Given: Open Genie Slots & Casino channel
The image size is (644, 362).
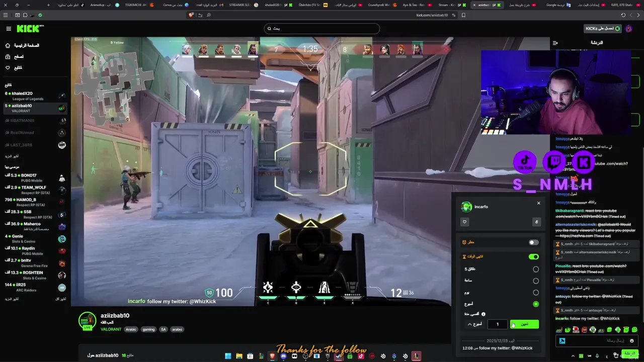Looking at the screenshot, I should pos(34,238).
